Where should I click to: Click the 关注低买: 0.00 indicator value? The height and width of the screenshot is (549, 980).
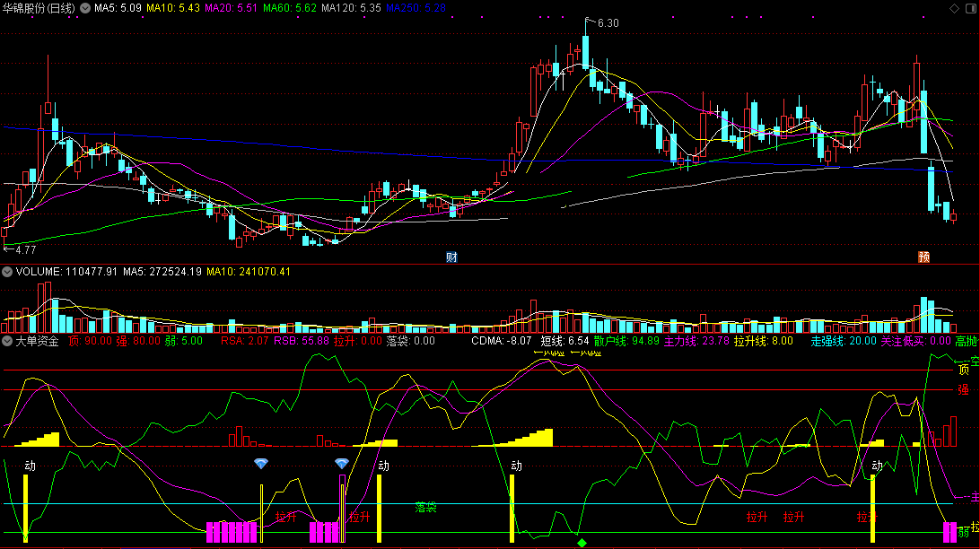pos(915,341)
